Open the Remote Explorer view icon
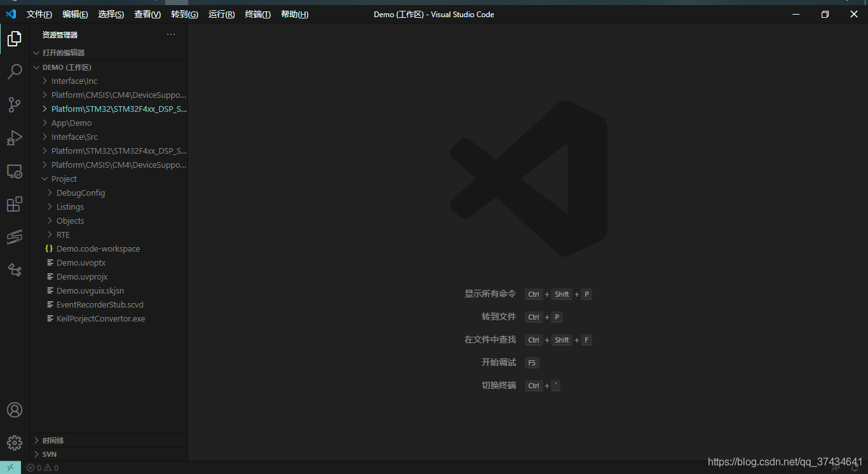868x474 pixels. (x=14, y=171)
